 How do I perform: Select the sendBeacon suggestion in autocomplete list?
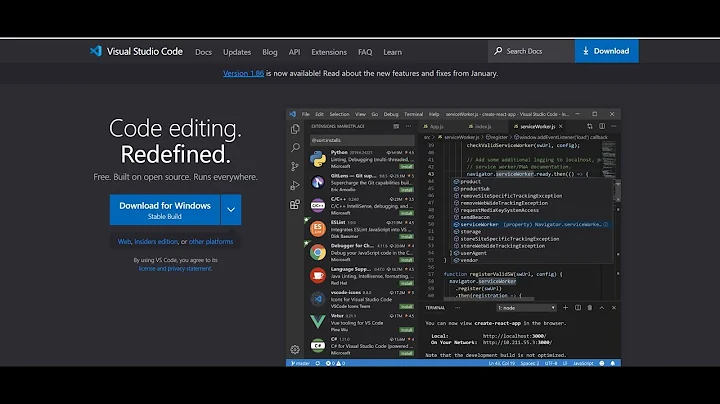(532, 217)
